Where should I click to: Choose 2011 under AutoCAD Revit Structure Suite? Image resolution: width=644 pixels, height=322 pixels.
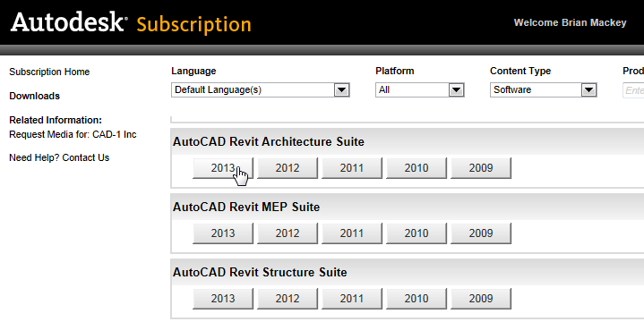352,299
